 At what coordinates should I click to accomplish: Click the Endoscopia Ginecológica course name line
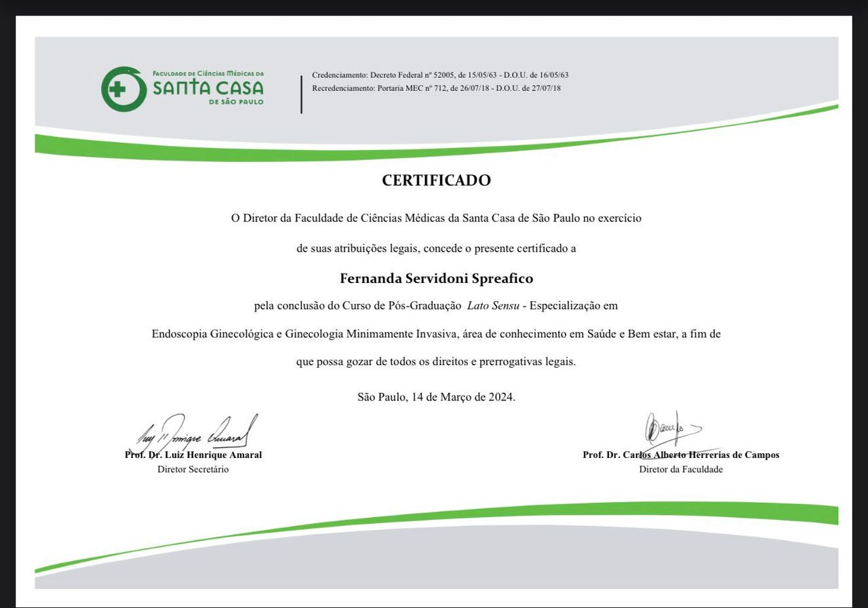(436, 334)
